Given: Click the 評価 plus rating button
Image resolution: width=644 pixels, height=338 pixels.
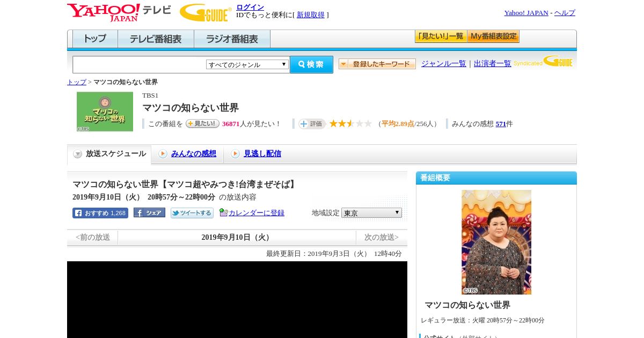Looking at the screenshot, I should coord(312,124).
